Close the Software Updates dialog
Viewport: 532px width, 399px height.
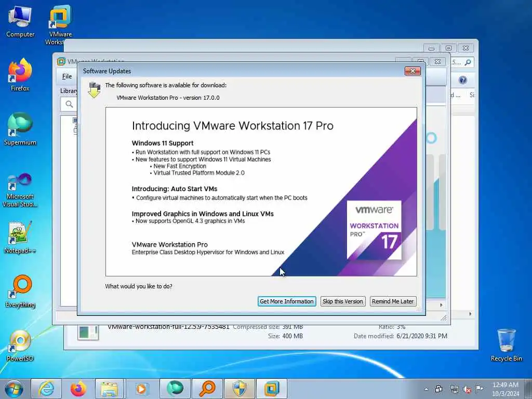pos(413,71)
